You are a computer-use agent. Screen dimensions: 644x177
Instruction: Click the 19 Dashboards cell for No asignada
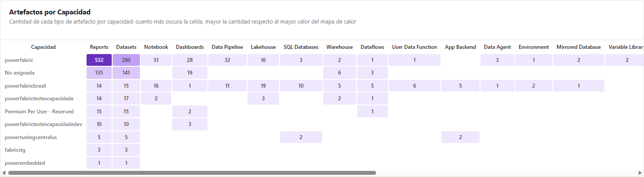pyautogui.click(x=190, y=73)
